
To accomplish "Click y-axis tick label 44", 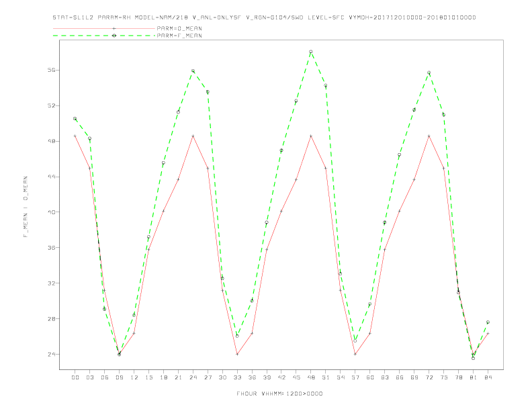I will (x=52, y=177).
